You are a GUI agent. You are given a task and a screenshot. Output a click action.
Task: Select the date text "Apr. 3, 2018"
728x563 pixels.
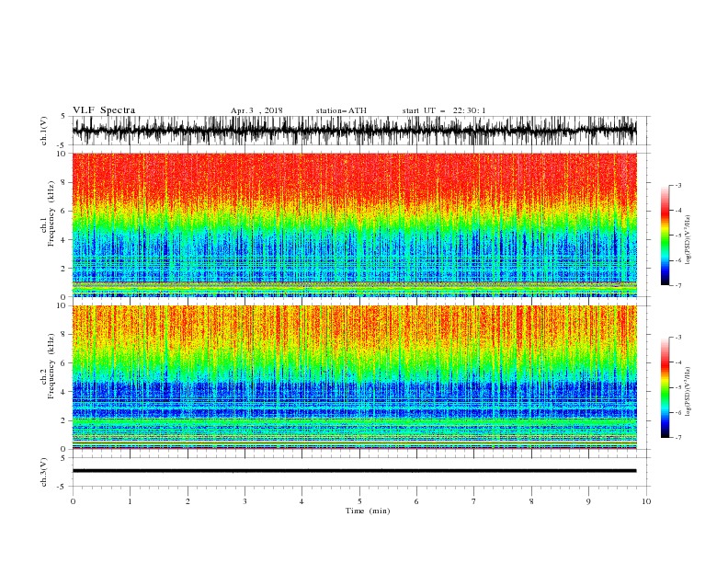pyautogui.click(x=256, y=110)
